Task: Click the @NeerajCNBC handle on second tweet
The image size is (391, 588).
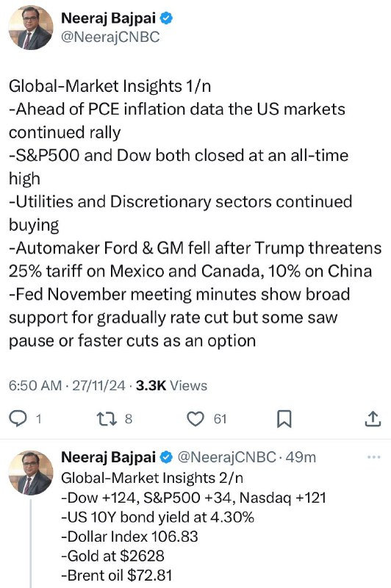Action: (226, 457)
